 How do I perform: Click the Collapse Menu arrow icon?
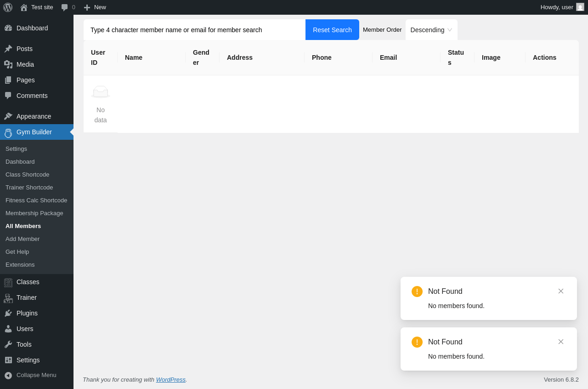click(x=8, y=375)
